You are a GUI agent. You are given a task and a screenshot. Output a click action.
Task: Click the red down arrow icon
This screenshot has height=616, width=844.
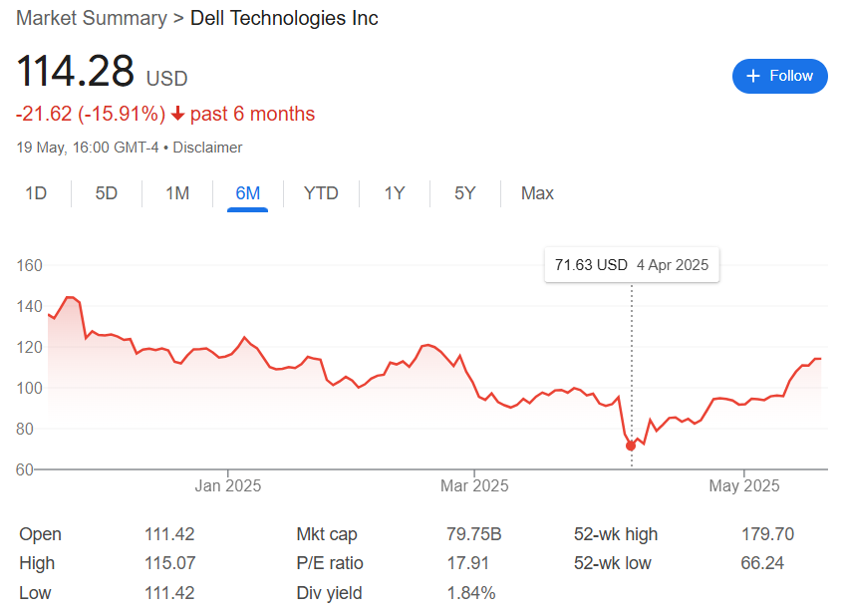[178, 115]
